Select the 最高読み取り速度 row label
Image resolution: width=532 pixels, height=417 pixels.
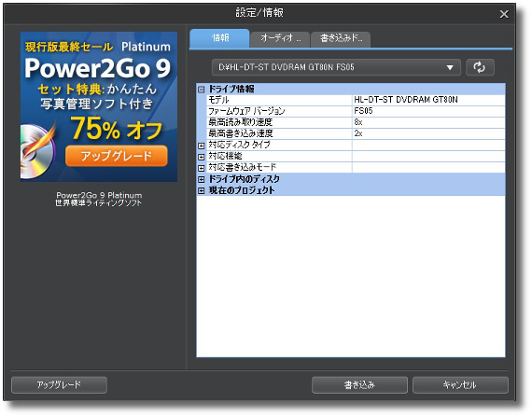[x=240, y=122]
